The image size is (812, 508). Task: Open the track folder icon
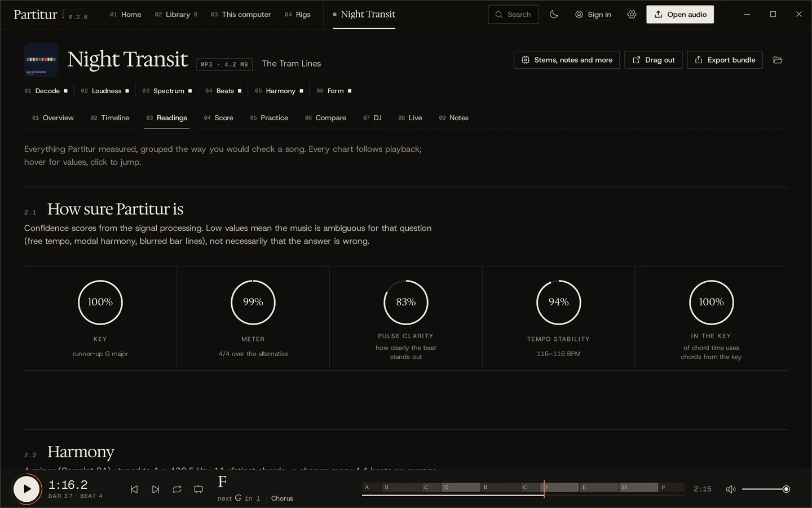tap(778, 60)
